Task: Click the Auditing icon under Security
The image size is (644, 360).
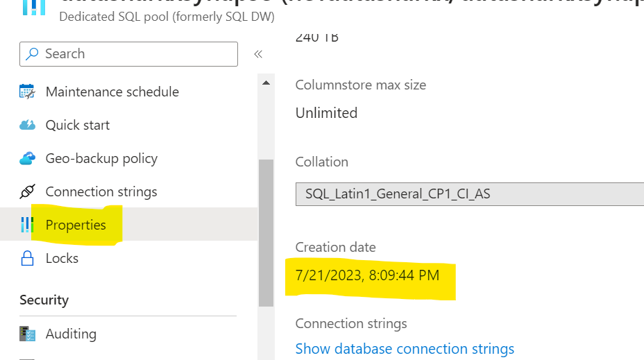Action: coord(27,334)
